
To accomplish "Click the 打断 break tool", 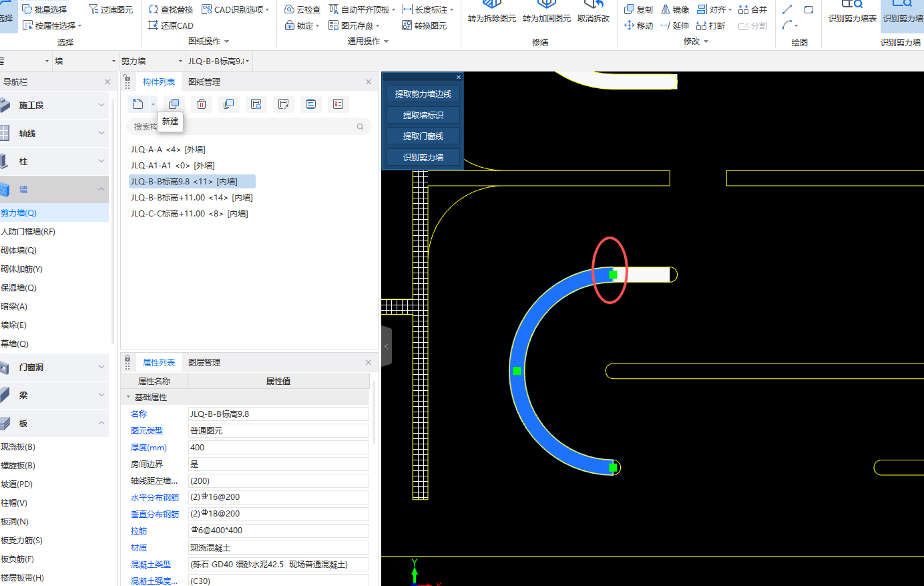I will [710, 25].
